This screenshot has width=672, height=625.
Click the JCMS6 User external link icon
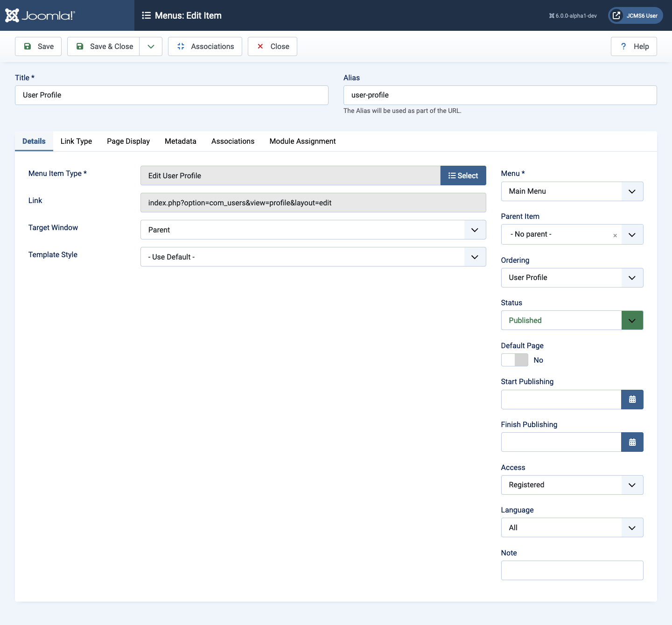pyautogui.click(x=616, y=15)
